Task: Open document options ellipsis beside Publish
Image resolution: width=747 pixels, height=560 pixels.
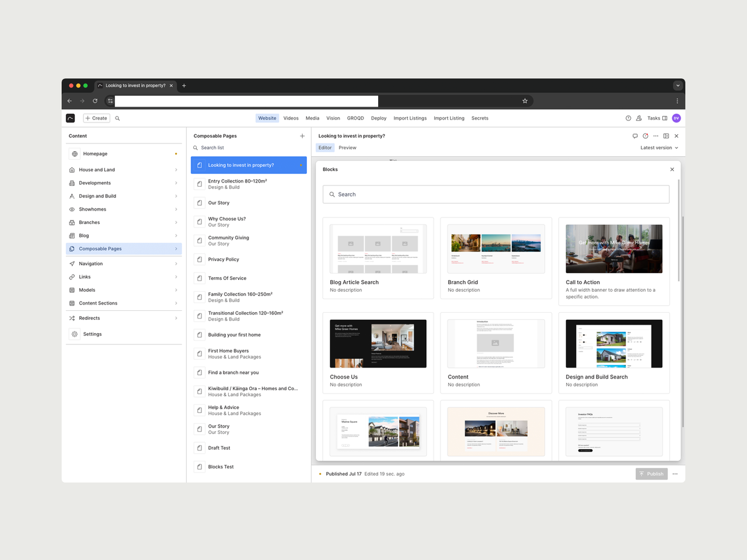Action: click(675, 474)
